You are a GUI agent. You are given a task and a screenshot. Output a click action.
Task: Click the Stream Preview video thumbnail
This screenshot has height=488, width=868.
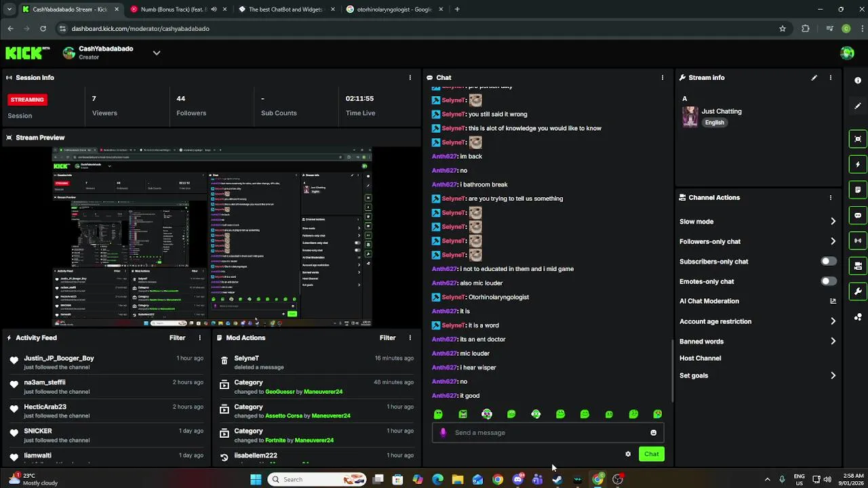pos(212,237)
